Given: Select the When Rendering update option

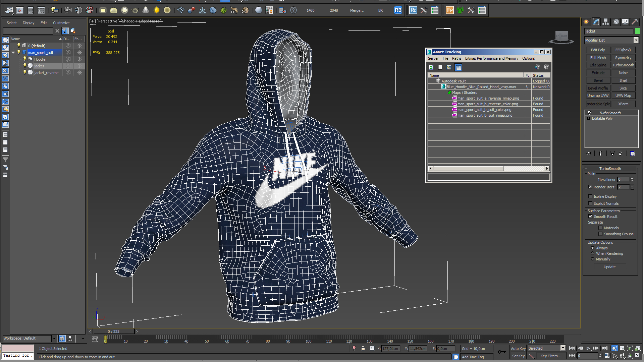Looking at the screenshot, I should (x=592, y=253).
